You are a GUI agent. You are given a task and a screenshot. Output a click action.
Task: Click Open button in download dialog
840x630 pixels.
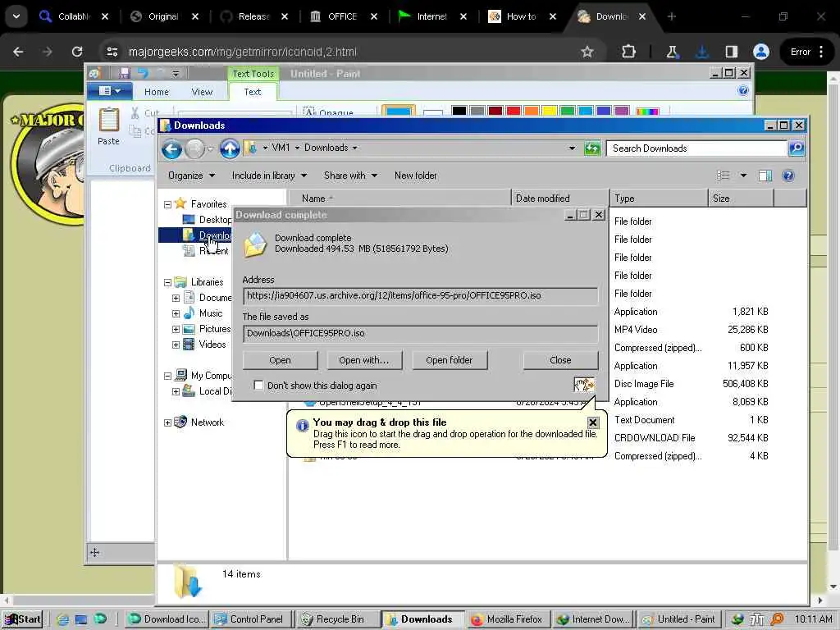(281, 360)
